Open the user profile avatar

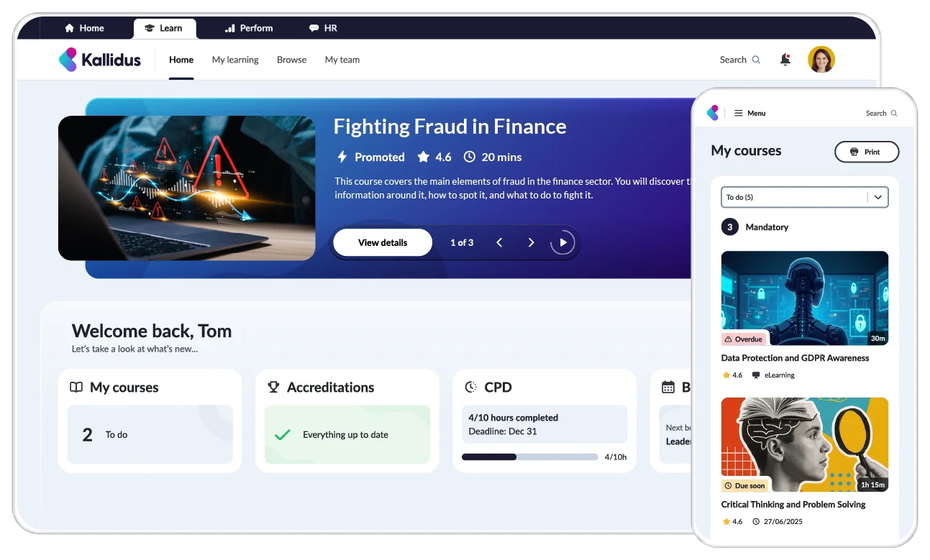821,60
